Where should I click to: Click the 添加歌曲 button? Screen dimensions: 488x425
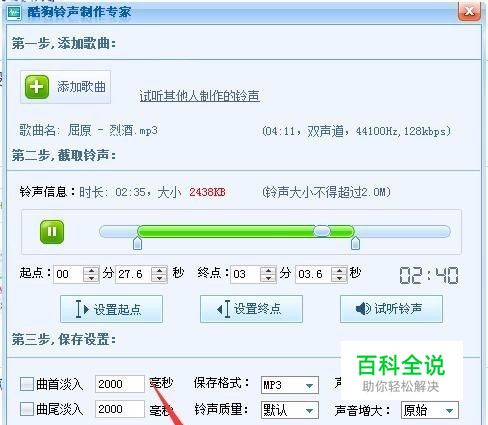65,87
